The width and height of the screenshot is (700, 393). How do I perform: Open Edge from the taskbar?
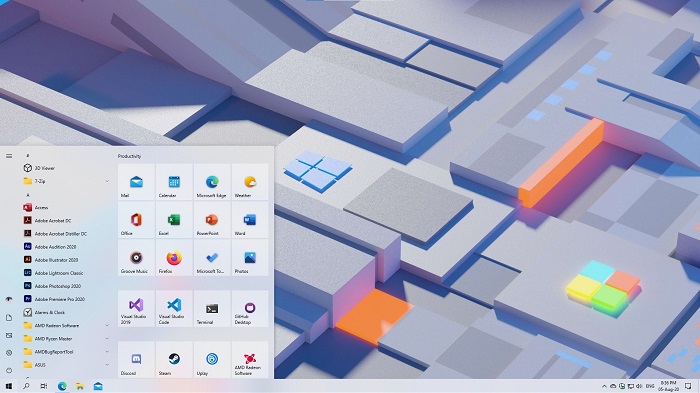[x=62, y=386]
